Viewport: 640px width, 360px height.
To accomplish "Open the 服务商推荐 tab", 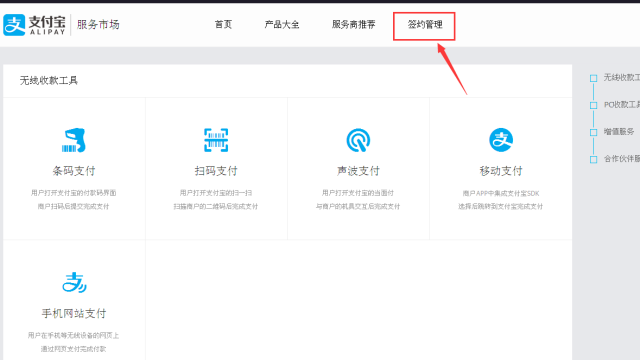I will [353, 24].
